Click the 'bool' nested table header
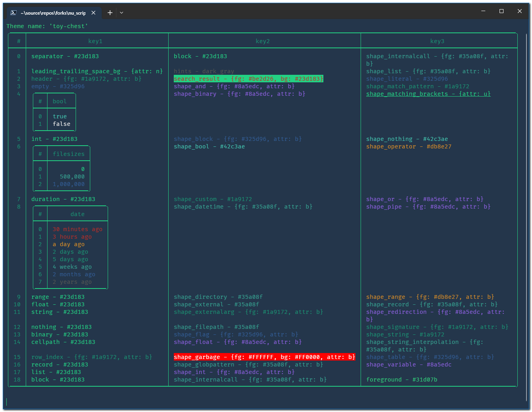The image size is (532, 412). pyautogui.click(x=60, y=101)
